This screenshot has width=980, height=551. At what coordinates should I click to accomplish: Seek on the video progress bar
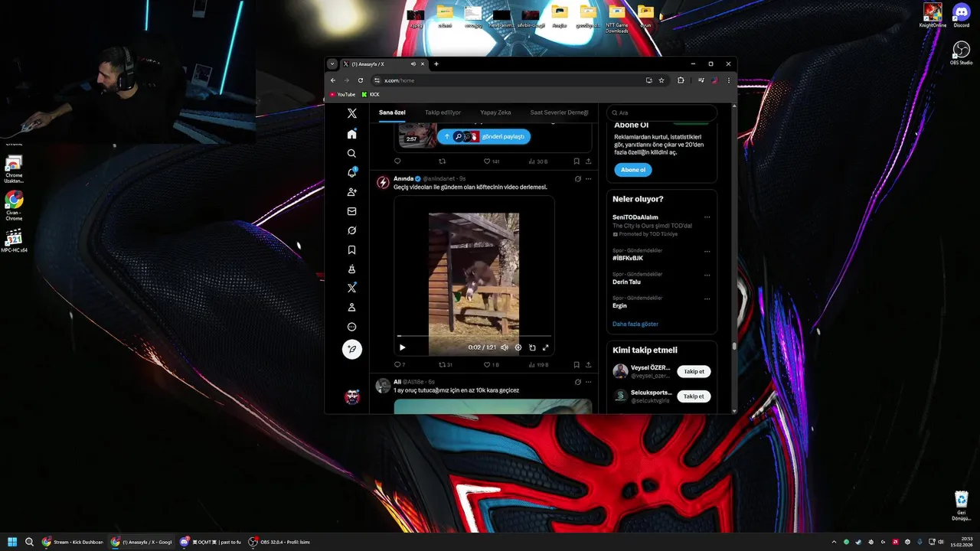pyautogui.click(x=474, y=336)
